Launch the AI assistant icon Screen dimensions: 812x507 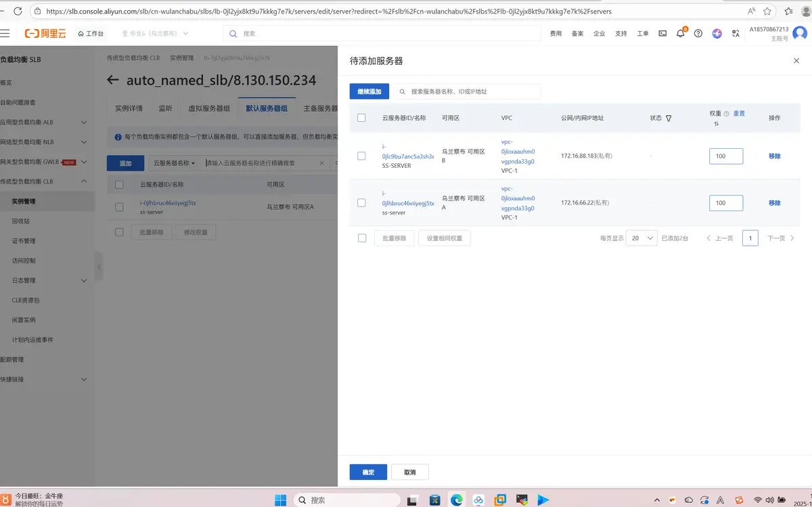[717, 33]
